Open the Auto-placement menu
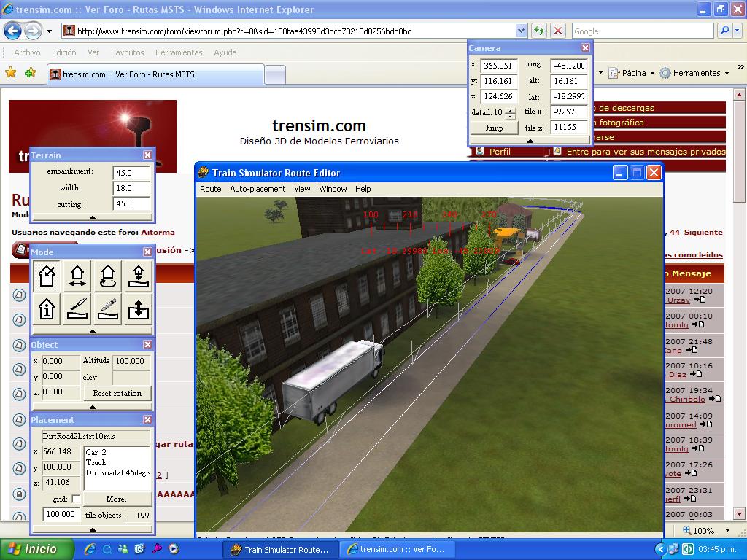Screen dimensions: 747x560 [x=258, y=189]
